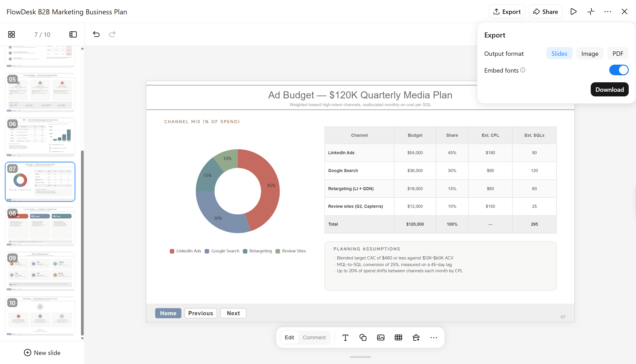The width and height of the screenshot is (636, 364).
Task: Click the Share button
Action: click(545, 11)
